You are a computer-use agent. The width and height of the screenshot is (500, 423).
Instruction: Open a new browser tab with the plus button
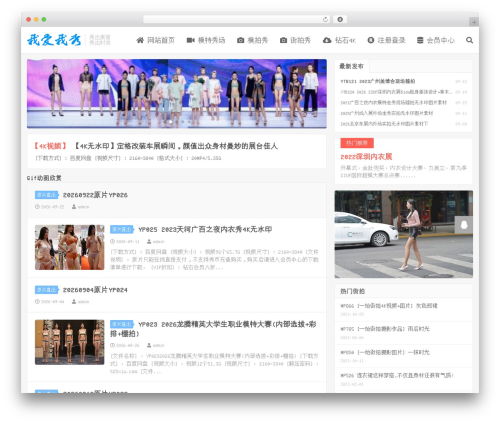tap(474, 22)
